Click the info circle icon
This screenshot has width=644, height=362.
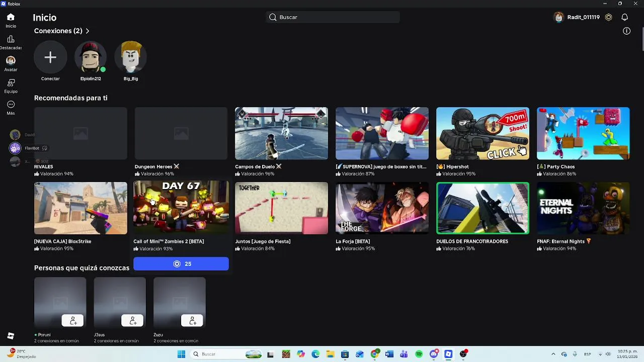pos(626,31)
